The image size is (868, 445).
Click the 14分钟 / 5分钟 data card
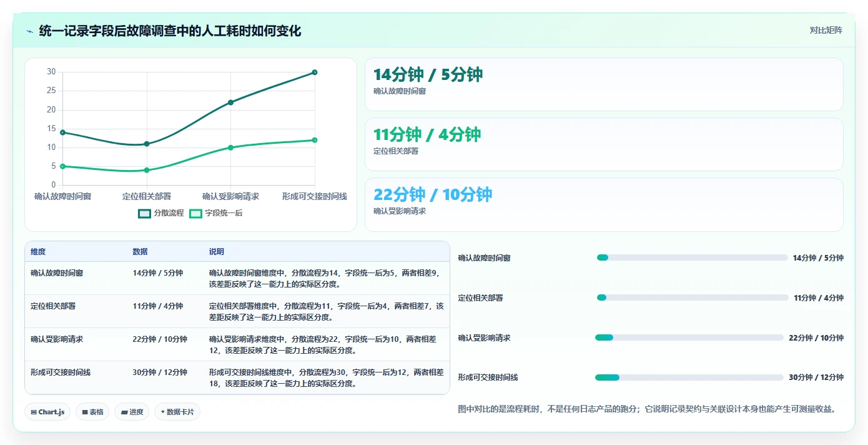click(604, 84)
